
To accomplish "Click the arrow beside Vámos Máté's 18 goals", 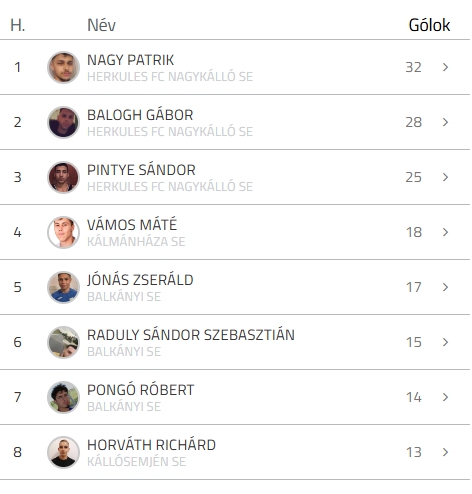I will coord(445,232).
